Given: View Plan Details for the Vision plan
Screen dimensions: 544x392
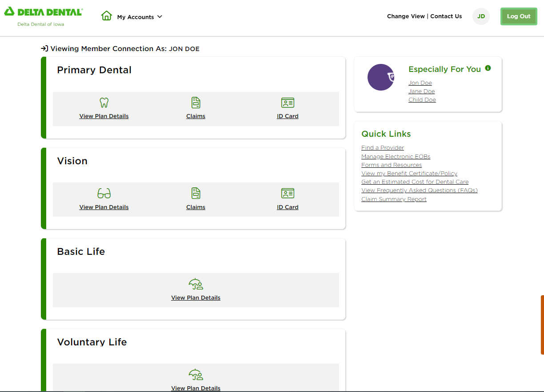Looking at the screenshot, I should (104, 207).
